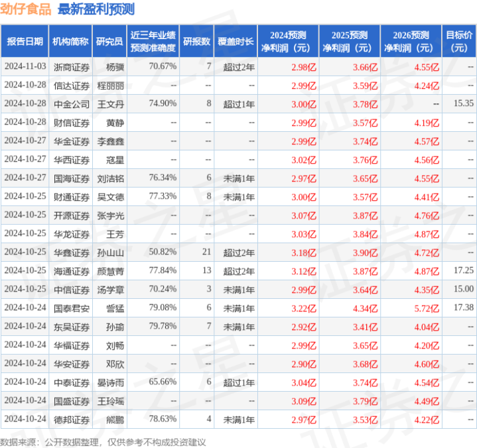Click accuracy value 78.63%
Screen dimensions: 477x448
coord(163,419)
